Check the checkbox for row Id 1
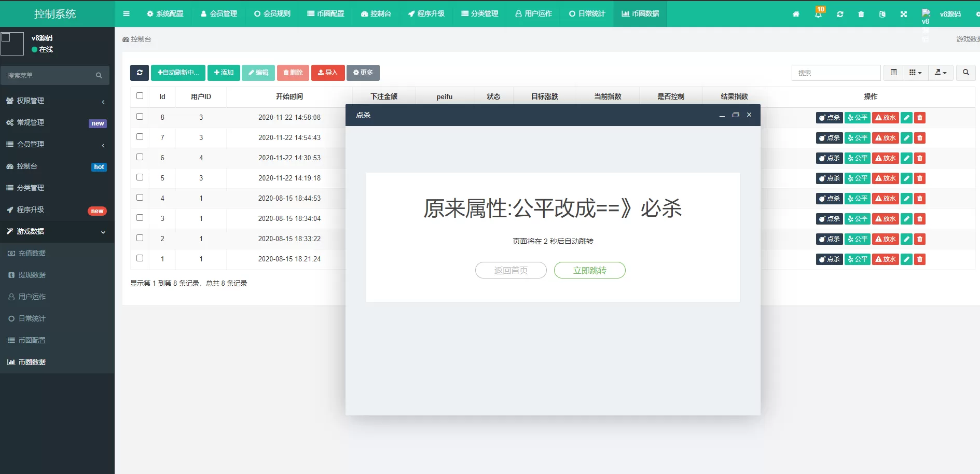The width and height of the screenshot is (980, 474). 140,258
